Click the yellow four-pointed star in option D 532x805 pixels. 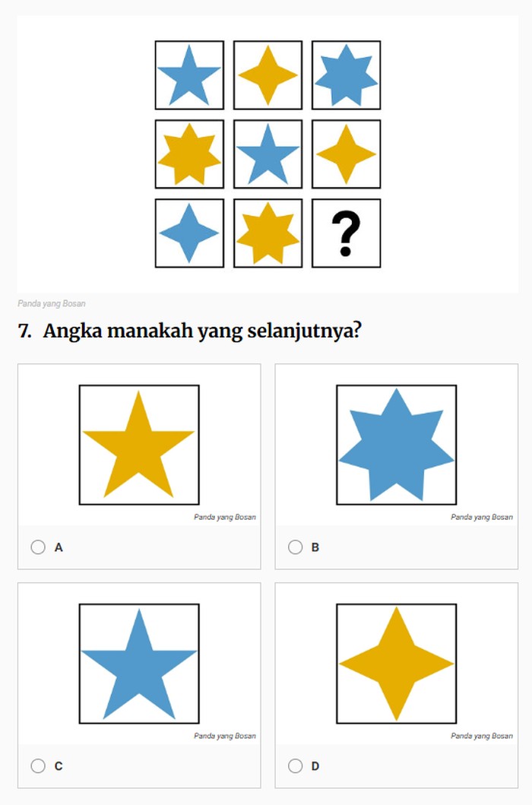pos(396,664)
